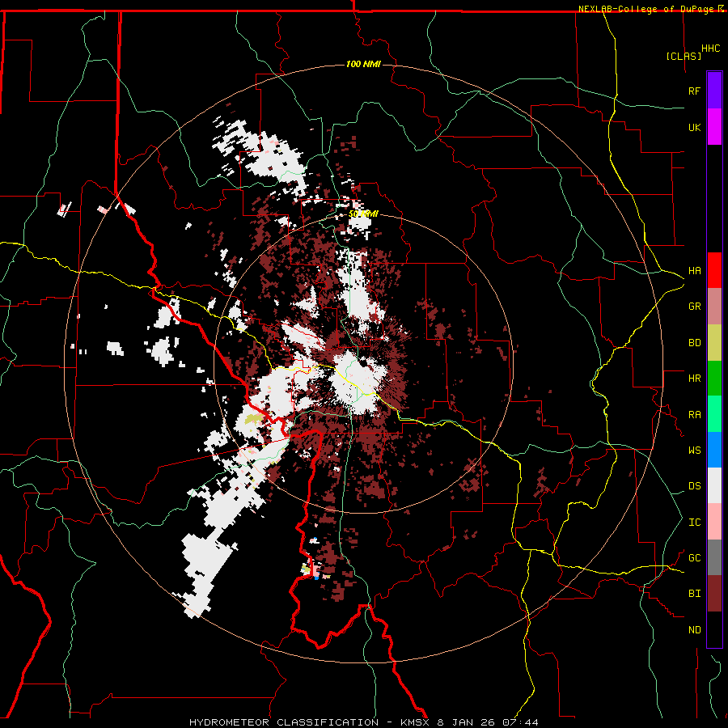The height and width of the screenshot is (728, 728).
Task: Click the GC legend label
Action: tap(694, 558)
